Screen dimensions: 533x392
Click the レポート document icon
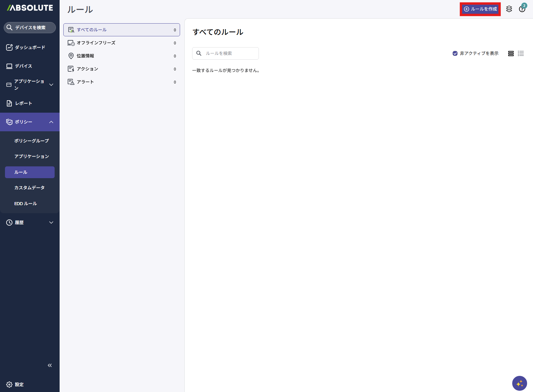[9, 103]
